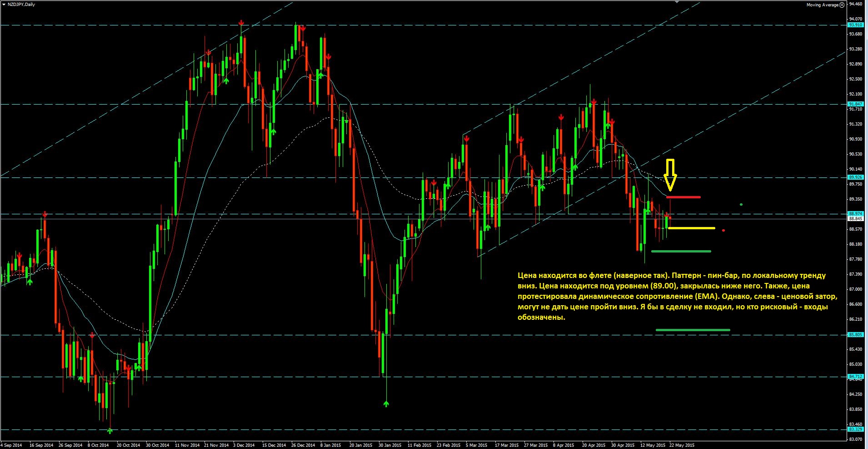Select the yellow Russian text commentary object
Image resolution: width=868 pixels, height=449 pixels.
677,296
